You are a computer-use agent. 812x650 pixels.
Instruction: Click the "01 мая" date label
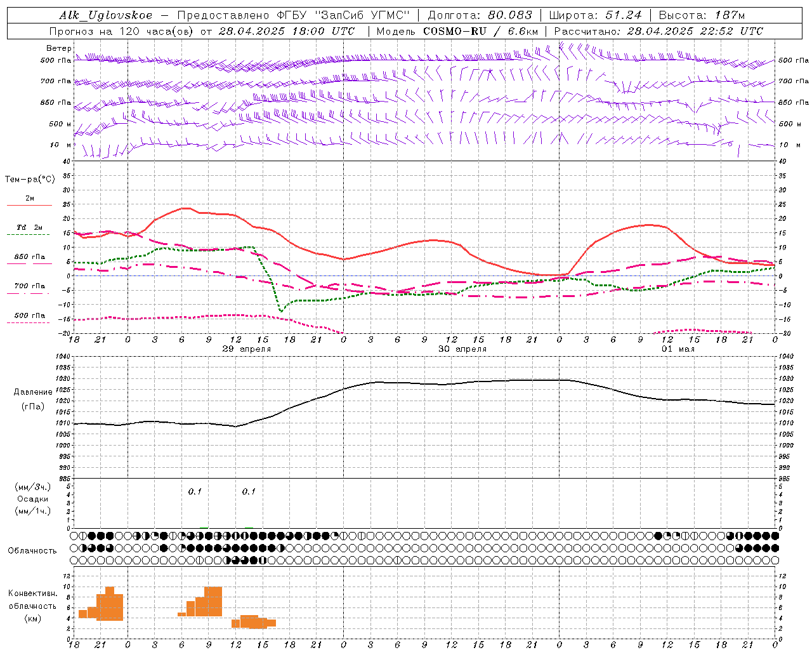pyautogui.click(x=678, y=349)
